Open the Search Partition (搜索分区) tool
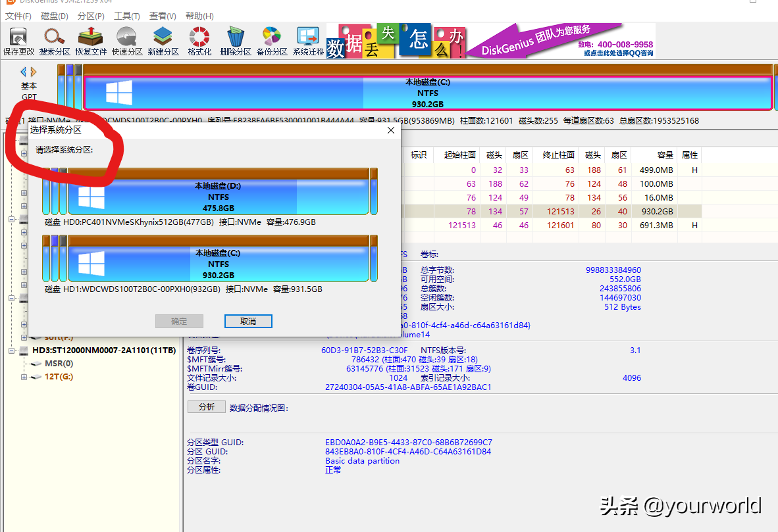The image size is (778, 532). (55, 41)
